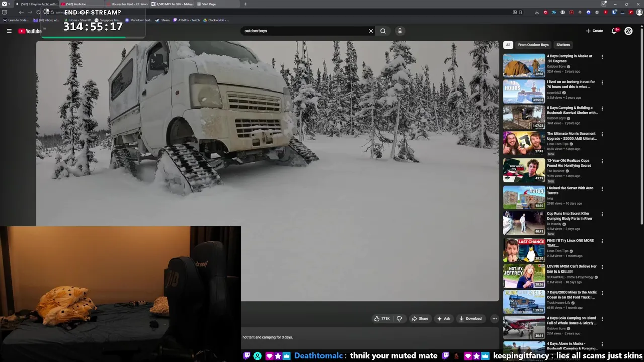Click the blue U extension icon with badge
This screenshot has height=362, width=644.
pos(614,12)
